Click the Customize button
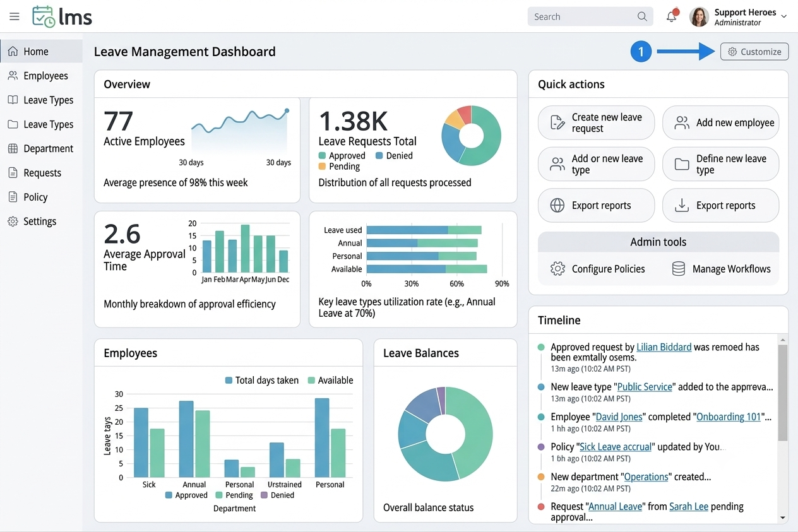798x532 pixels. (x=754, y=52)
